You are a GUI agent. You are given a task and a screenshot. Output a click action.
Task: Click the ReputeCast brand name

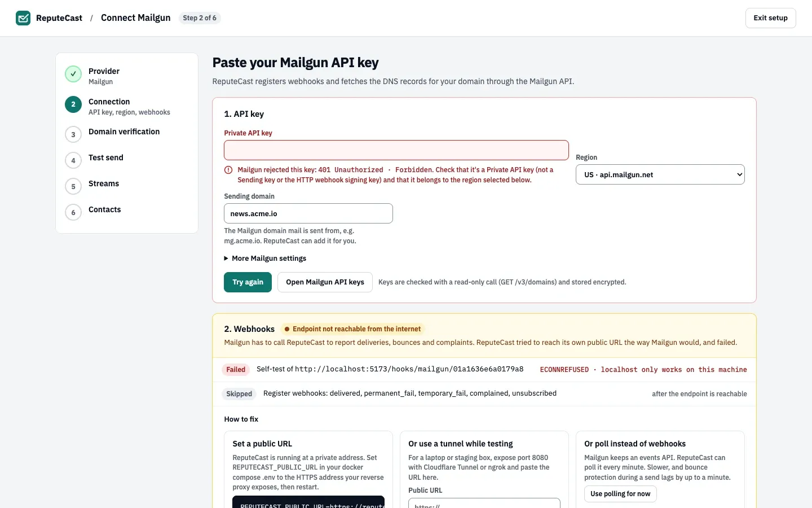click(59, 18)
